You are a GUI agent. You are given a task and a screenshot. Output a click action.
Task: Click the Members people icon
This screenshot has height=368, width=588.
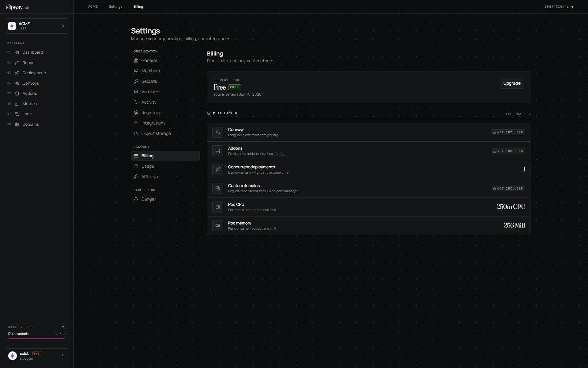click(136, 71)
